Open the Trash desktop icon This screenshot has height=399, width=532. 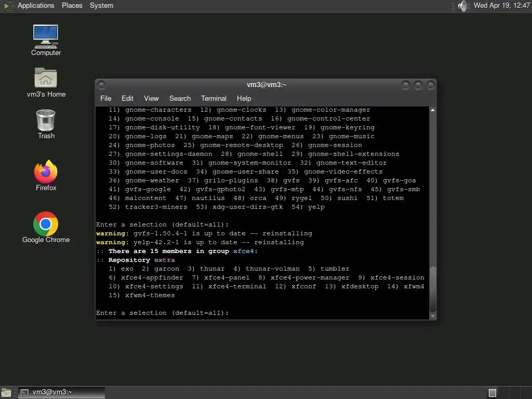pos(46,124)
